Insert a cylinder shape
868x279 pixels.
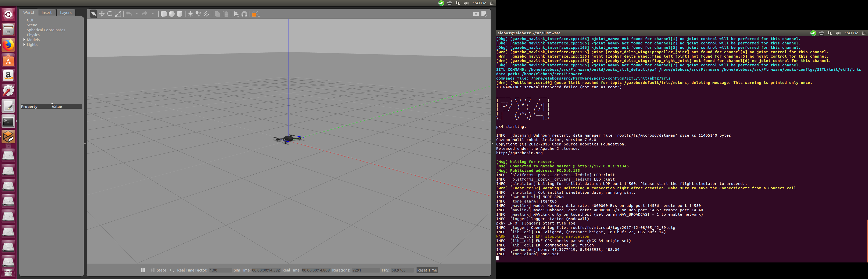(x=180, y=14)
